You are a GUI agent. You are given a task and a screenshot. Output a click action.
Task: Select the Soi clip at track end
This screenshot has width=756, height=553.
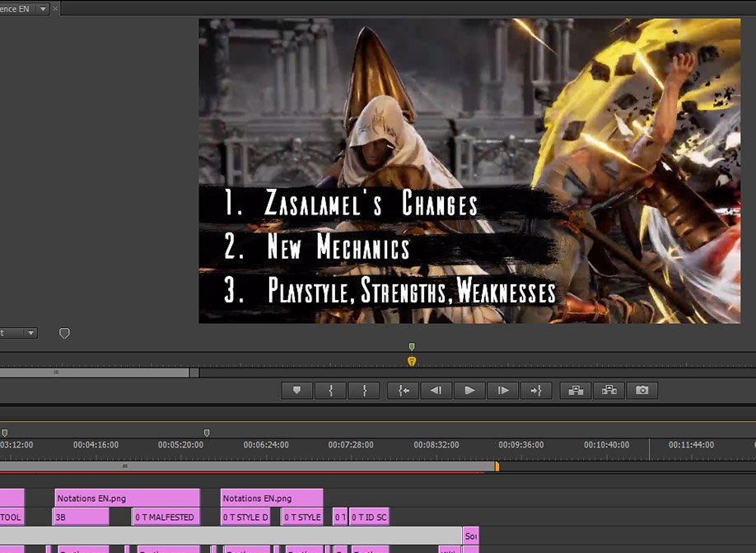(470, 536)
